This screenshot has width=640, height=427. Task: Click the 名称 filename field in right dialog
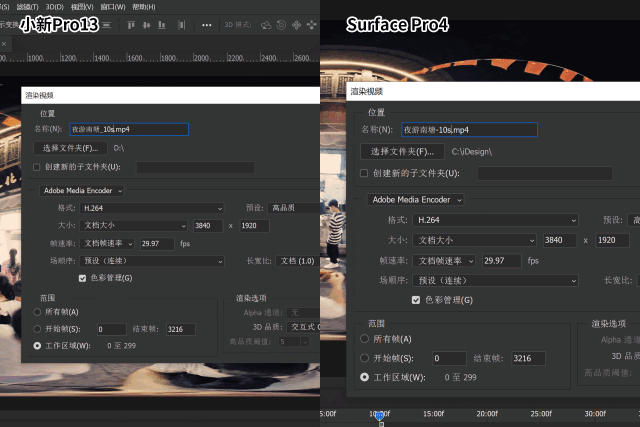click(x=468, y=130)
